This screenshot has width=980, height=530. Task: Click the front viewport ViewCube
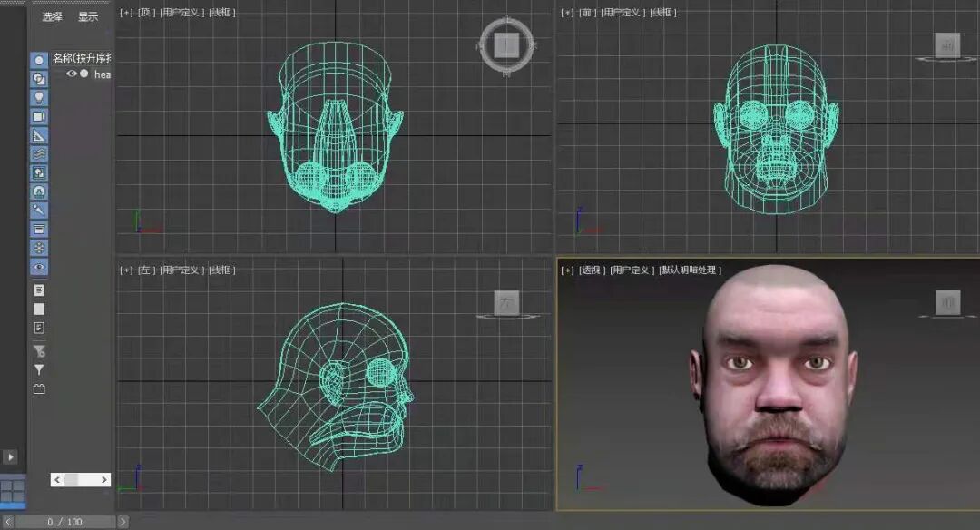click(947, 46)
